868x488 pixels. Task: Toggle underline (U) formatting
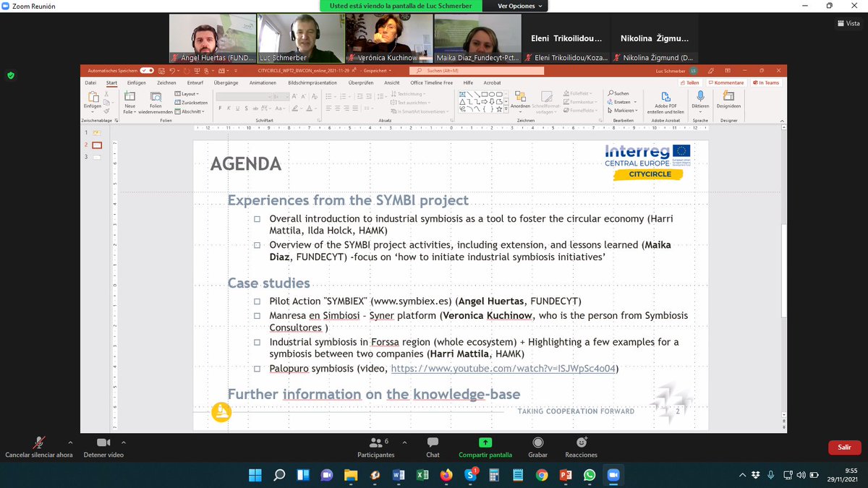coord(237,108)
